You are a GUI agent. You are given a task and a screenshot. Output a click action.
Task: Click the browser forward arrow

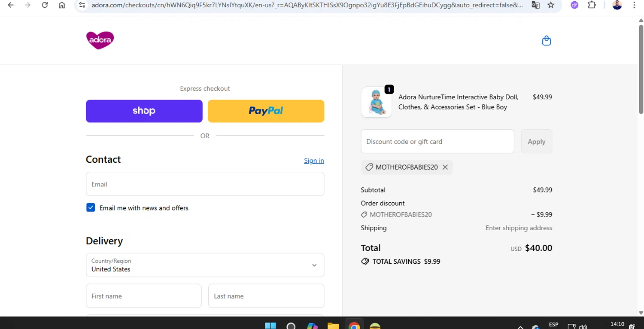point(28,5)
